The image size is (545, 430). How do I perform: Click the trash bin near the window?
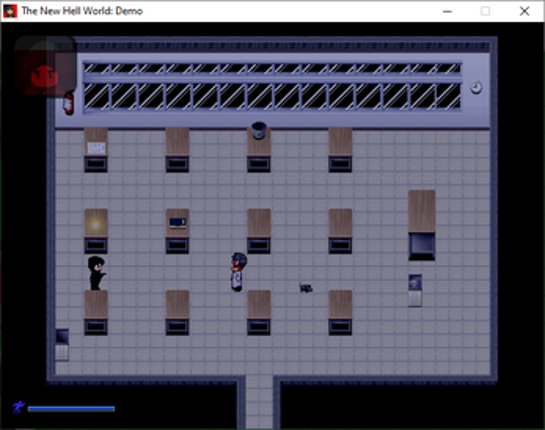click(x=259, y=130)
